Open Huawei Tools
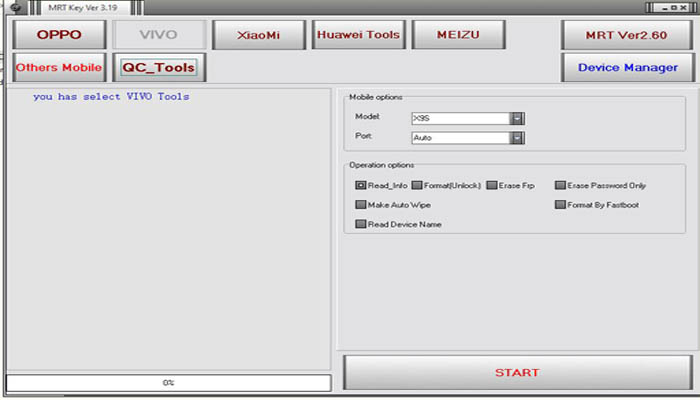This screenshot has height=400, width=700. click(358, 34)
